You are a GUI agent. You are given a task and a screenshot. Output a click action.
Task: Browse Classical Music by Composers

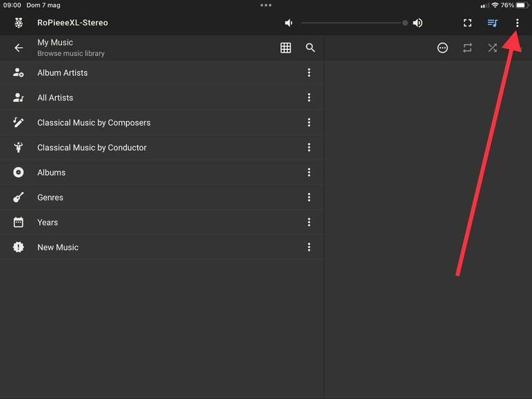94,122
